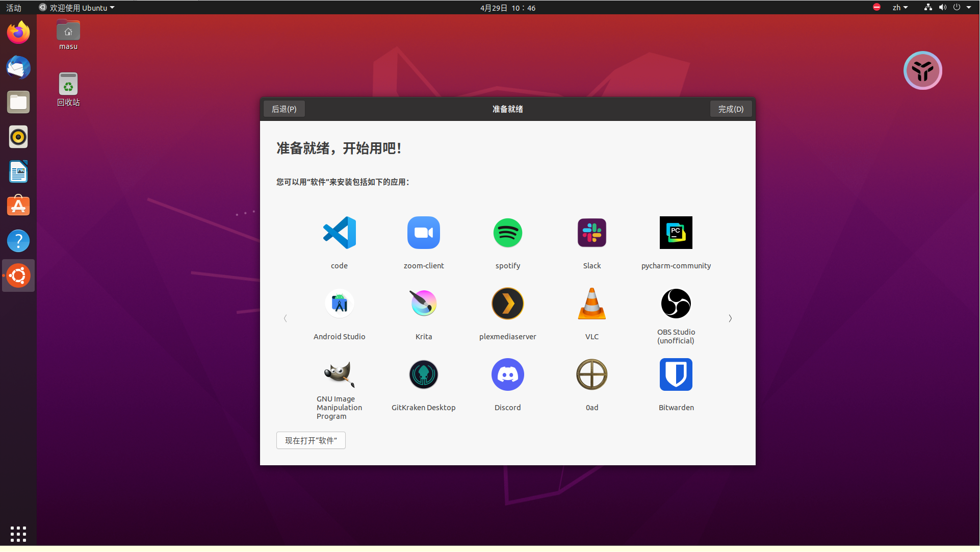
Task: Open the Spotify app icon
Action: click(x=507, y=233)
